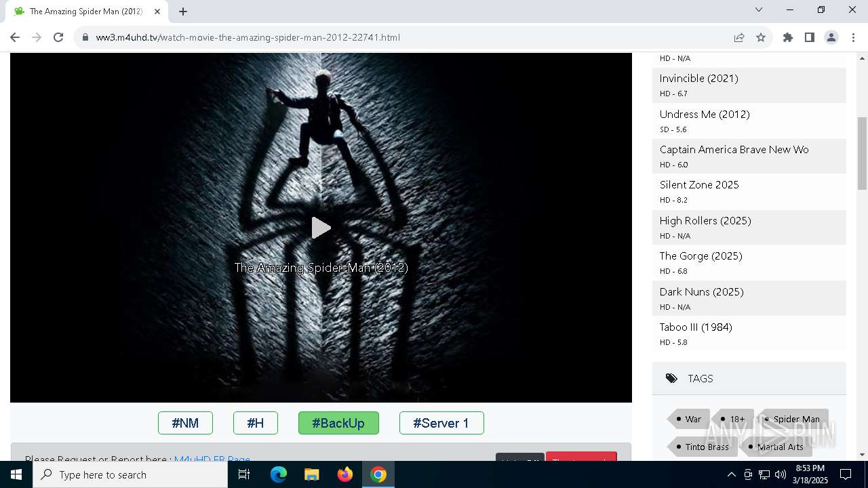The width and height of the screenshot is (868, 488).
Task: Open The Gorge (2025) listing
Action: click(701, 256)
